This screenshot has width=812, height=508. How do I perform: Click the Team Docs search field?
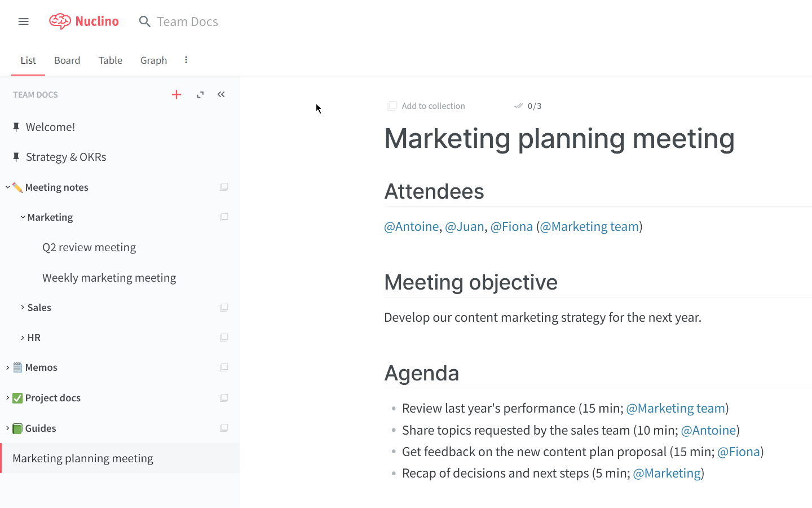(x=187, y=21)
